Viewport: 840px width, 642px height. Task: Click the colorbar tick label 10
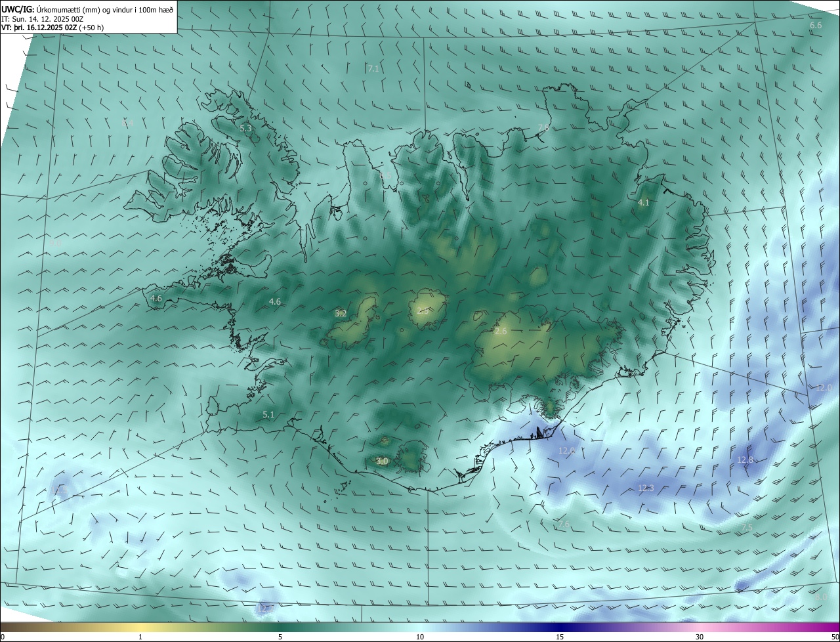(x=420, y=637)
